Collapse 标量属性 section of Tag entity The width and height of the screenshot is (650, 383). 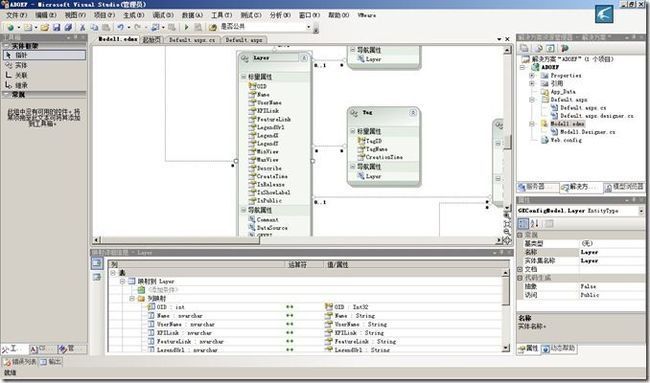click(353, 131)
